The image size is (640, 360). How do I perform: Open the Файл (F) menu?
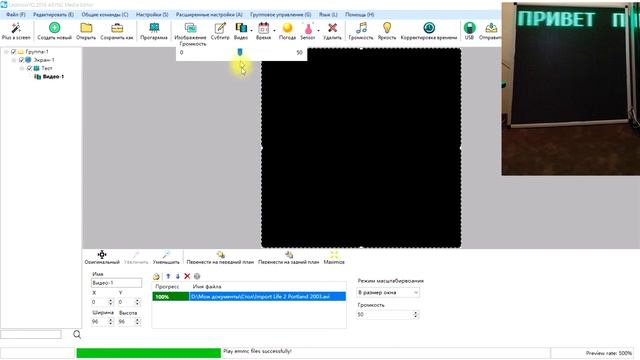pyautogui.click(x=16, y=14)
